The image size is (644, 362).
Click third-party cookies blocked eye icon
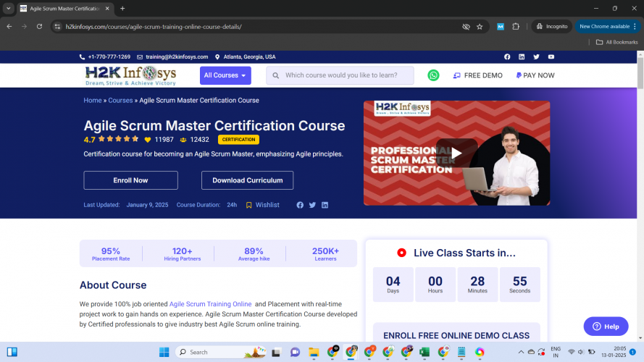pyautogui.click(x=466, y=27)
